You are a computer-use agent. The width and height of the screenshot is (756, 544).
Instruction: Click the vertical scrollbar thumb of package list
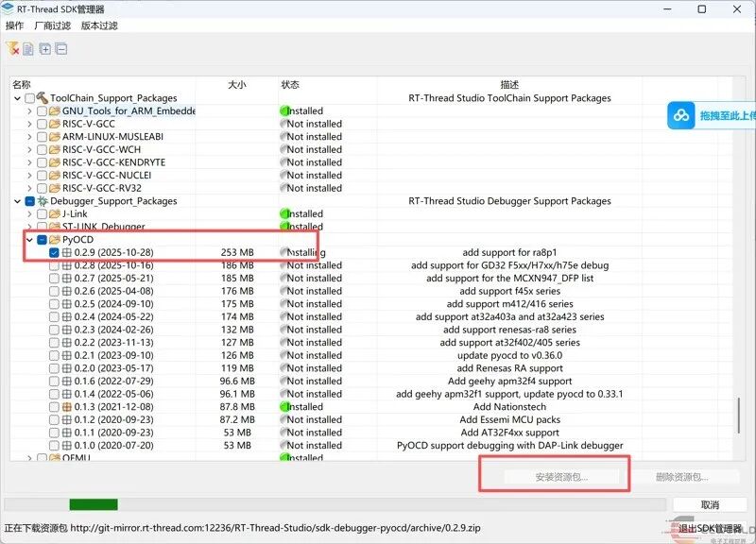click(738, 415)
